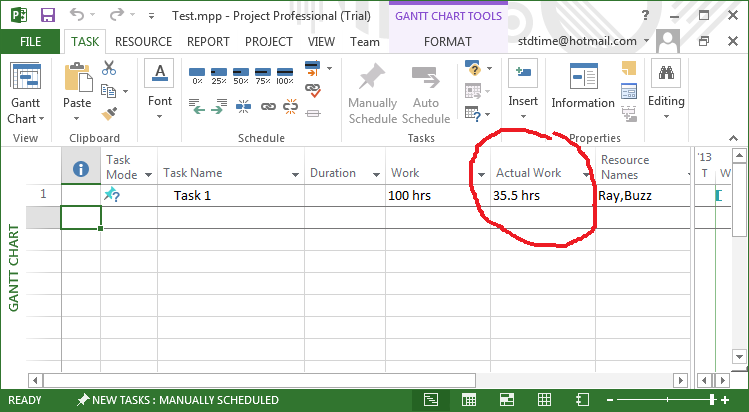This screenshot has height=412, width=749.
Task: Mark task 50% complete
Action: click(241, 75)
